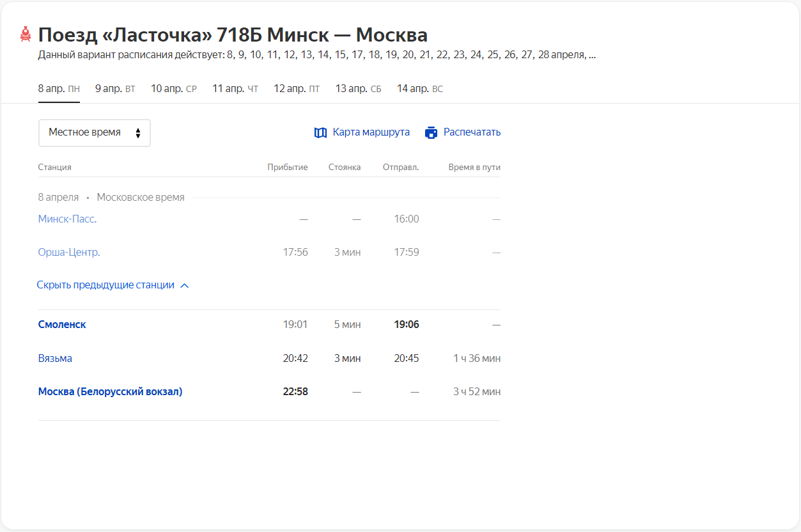Screen dimensions: 801x532
Task: Open the Орша-Центр. station page
Action: pos(68,251)
